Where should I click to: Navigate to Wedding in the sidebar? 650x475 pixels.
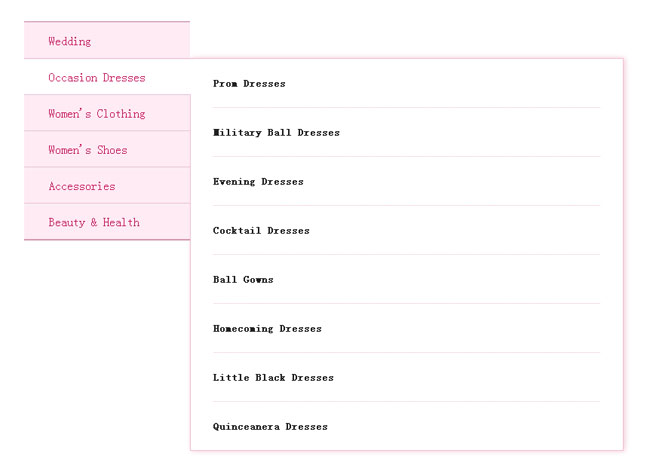pyautogui.click(x=70, y=41)
